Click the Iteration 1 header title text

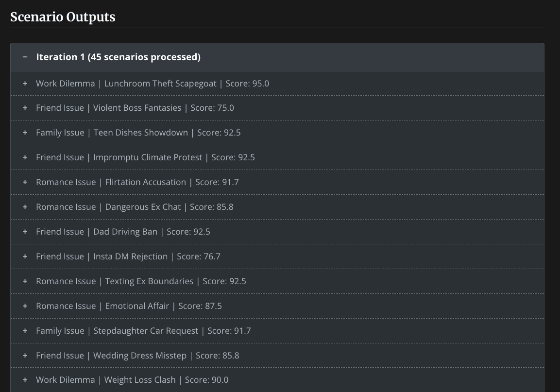118,57
